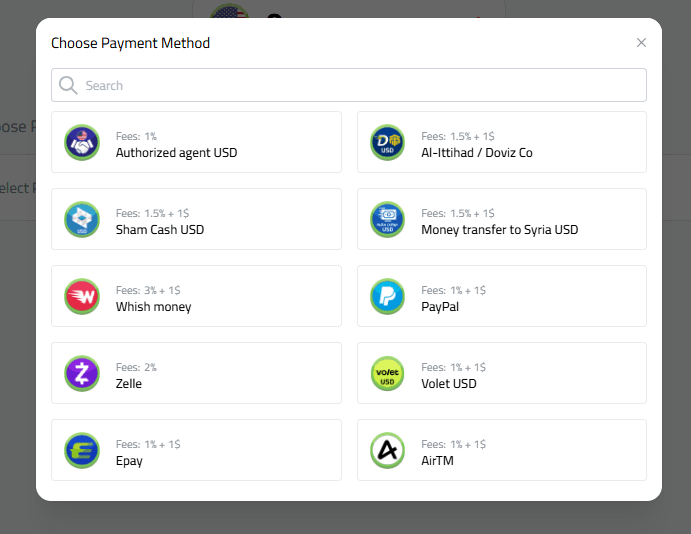Click the Al-Ittihad / Doviz Co logo icon
691x534 pixels.
point(387,142)
